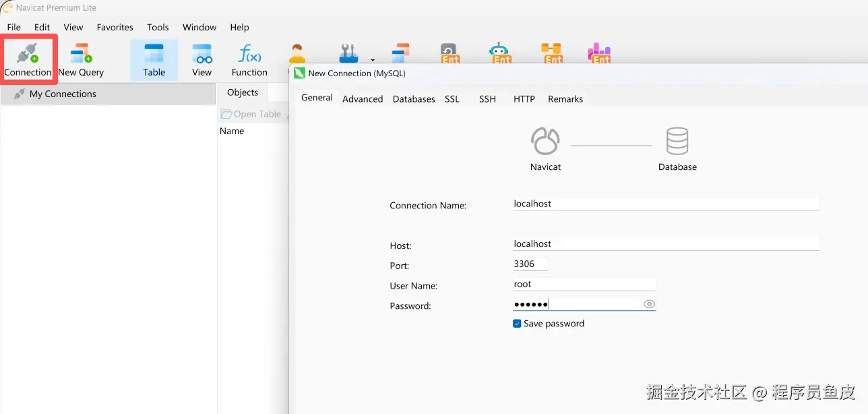This screenshot has height=414, width=868.
Task: Select the Table toolbar icon
Action: (154, 60)
